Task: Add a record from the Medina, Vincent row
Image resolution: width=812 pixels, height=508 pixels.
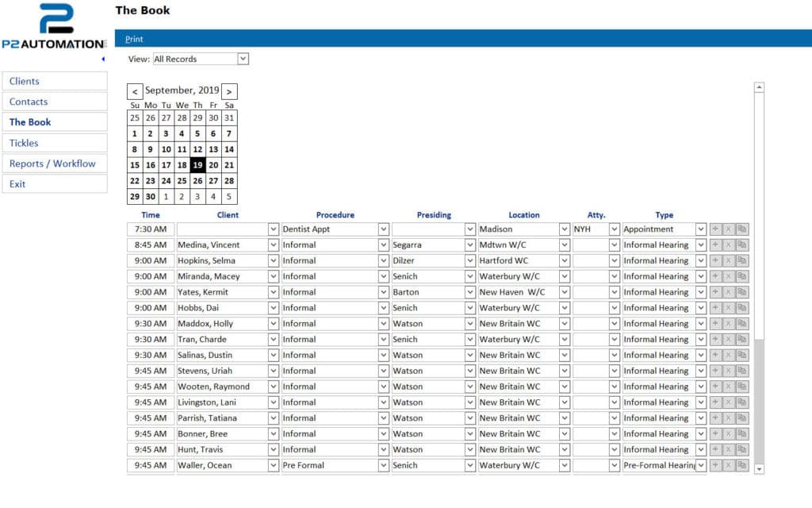Action: 715,244
